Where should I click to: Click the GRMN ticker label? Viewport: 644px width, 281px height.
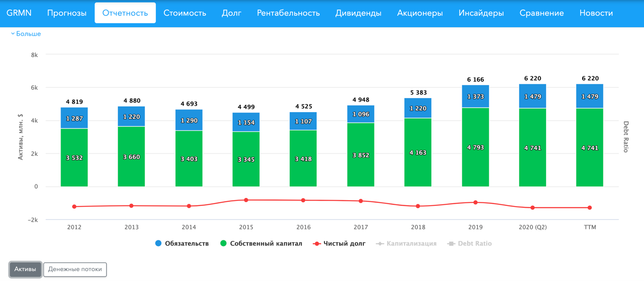coord(19,13)
